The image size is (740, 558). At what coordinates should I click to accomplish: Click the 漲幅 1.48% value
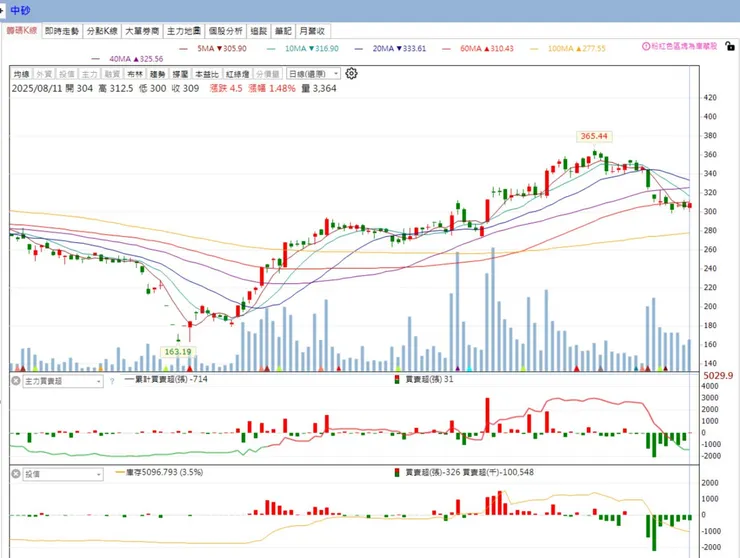click(272, 88)
